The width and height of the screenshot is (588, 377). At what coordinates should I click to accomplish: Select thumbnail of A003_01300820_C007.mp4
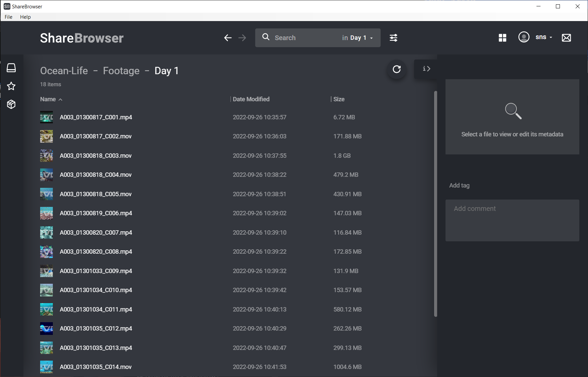(46, 233)
